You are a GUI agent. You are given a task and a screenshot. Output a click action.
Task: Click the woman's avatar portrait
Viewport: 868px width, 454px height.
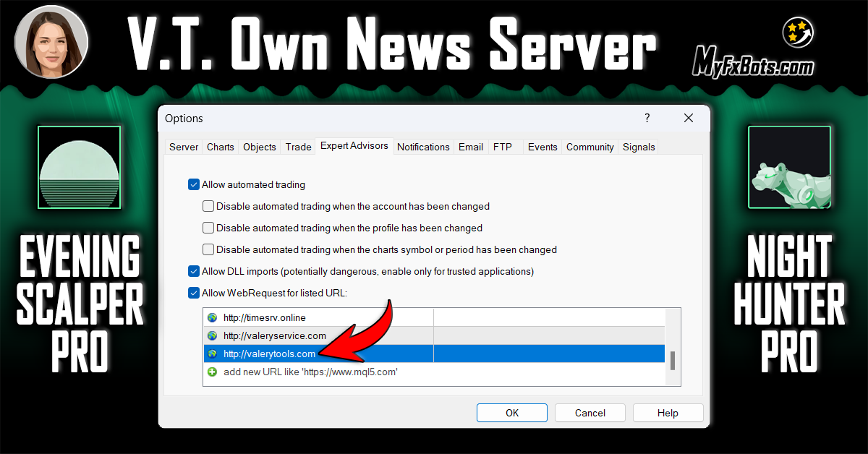point(51,41)
